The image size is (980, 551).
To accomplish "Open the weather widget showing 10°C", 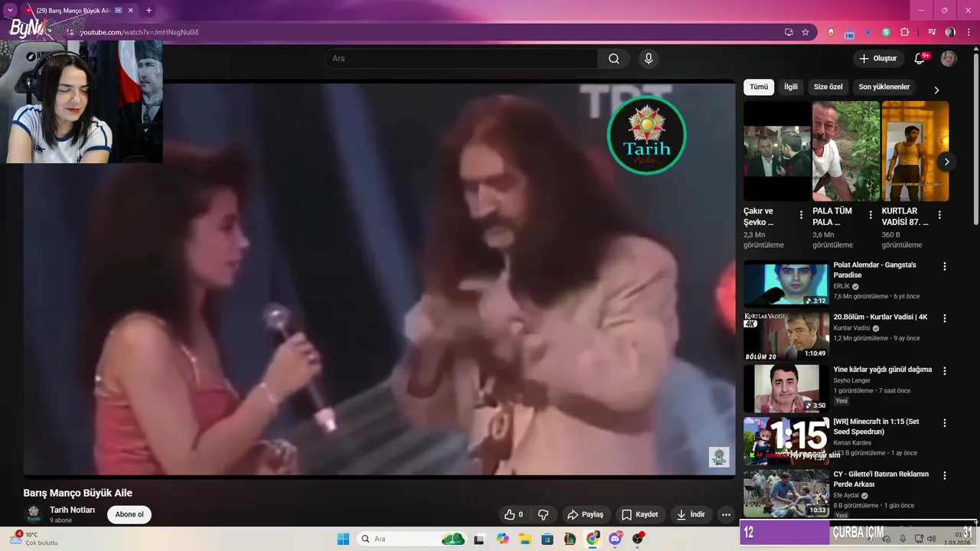I will pos(34,539).
